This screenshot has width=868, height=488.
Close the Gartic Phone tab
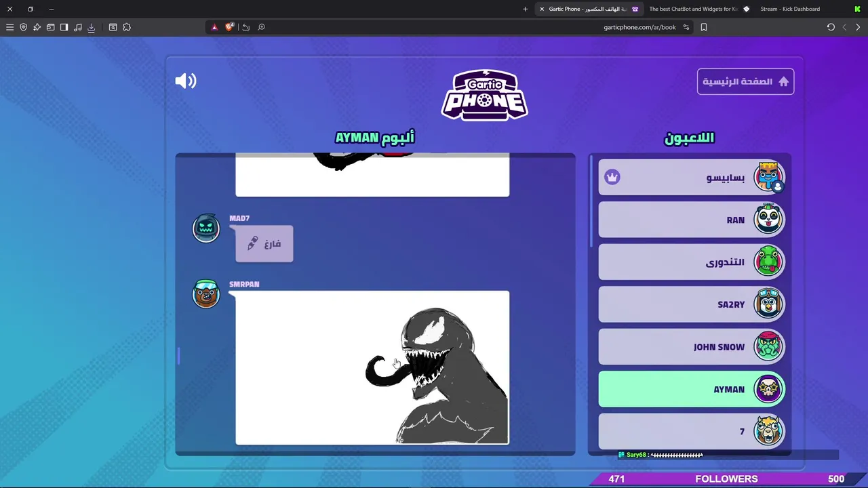point(542,9)
